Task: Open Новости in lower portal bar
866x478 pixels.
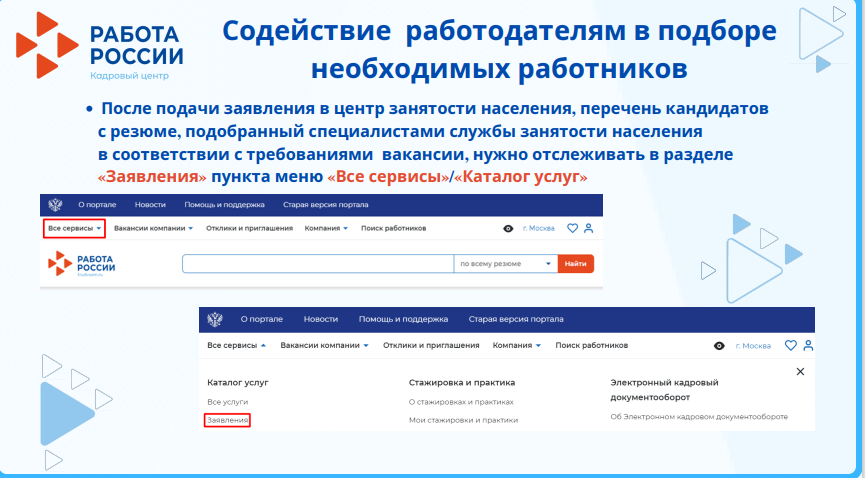Action: [x=321, y=319]
